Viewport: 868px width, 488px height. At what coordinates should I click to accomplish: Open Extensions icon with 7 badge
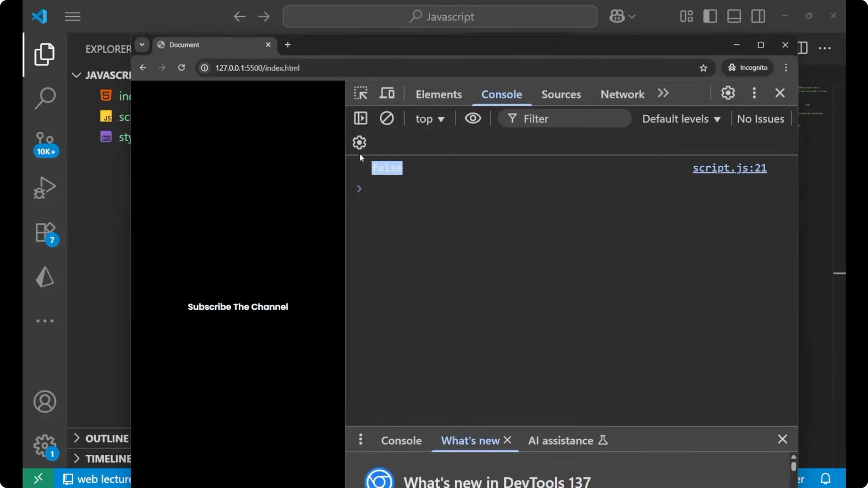pyautogui.click(x=45, y=233)
